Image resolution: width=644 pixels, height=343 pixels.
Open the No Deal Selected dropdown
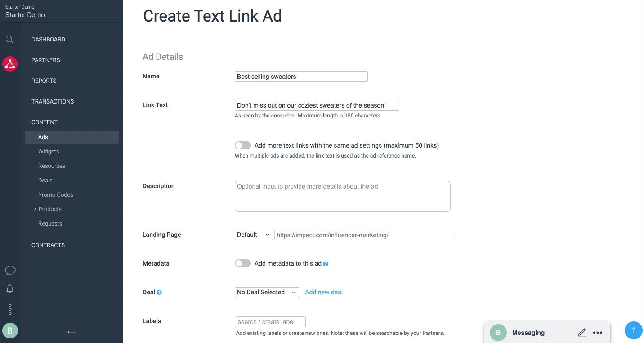tap(266, 292)
